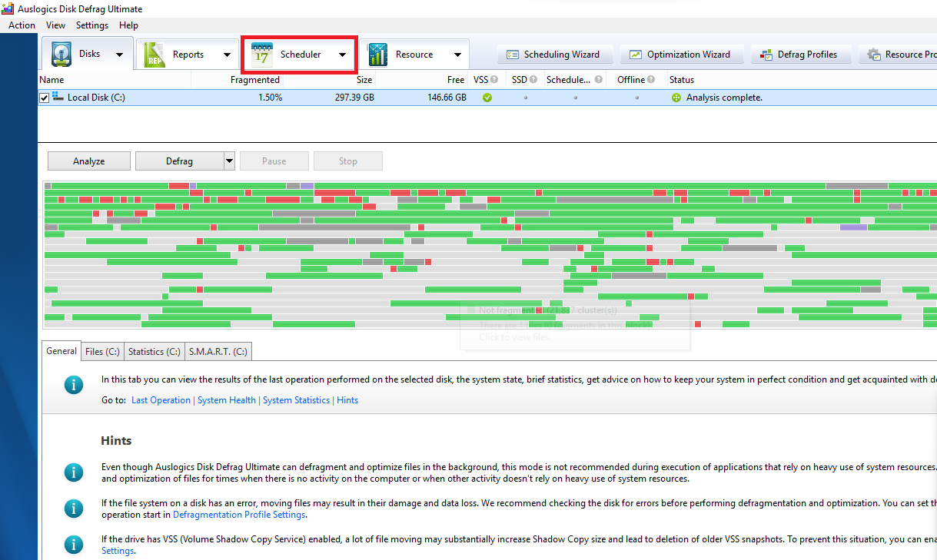937x560 pixels.
Task: Sort by the Fragmented column header
Action: (x=254, y=80)
